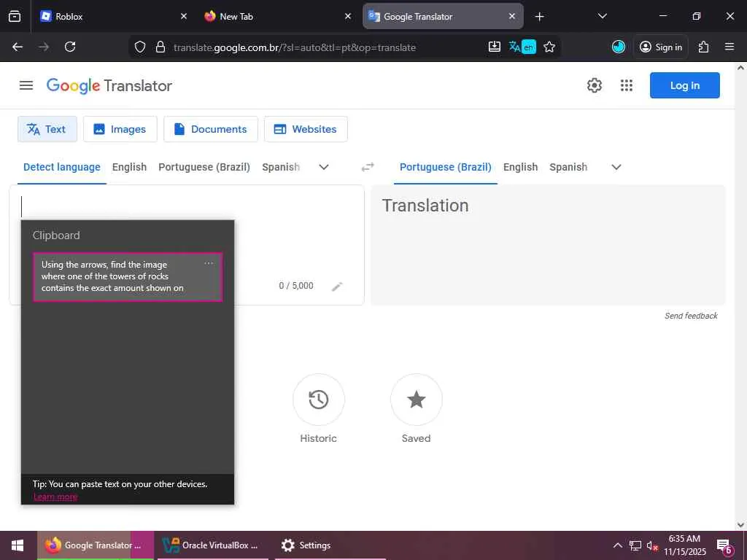Open the Firefox application menu
The width and height of the screenshot is (747, 560).
729,47
